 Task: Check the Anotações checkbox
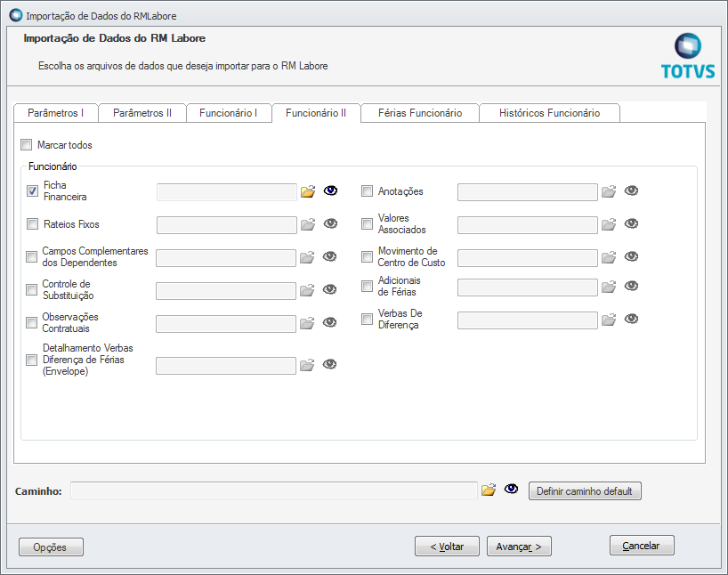pyautogui.click(x=367, y=190)
